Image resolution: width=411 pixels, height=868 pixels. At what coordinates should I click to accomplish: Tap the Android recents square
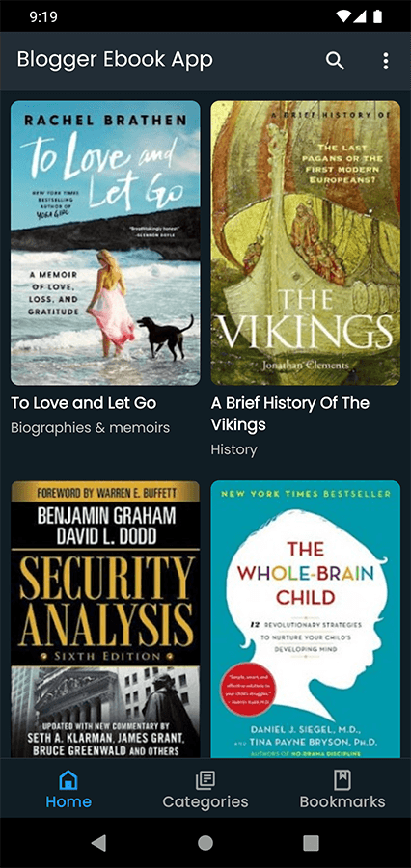[311, 843]
